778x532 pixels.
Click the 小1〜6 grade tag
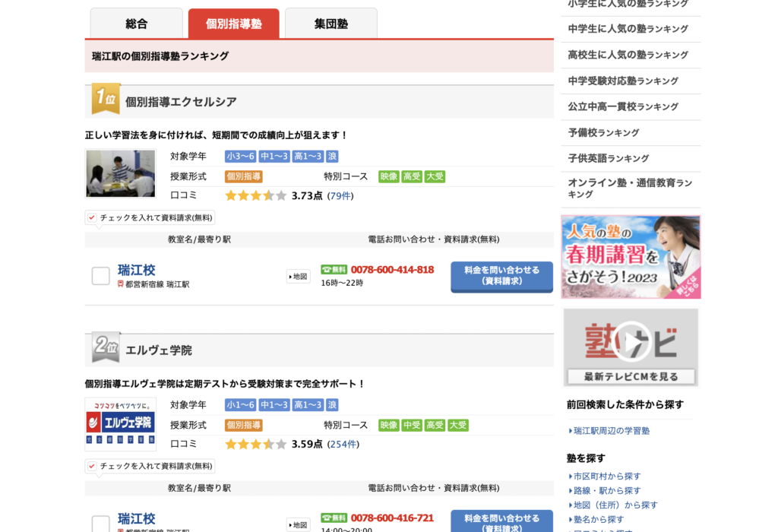click(241, 405)
